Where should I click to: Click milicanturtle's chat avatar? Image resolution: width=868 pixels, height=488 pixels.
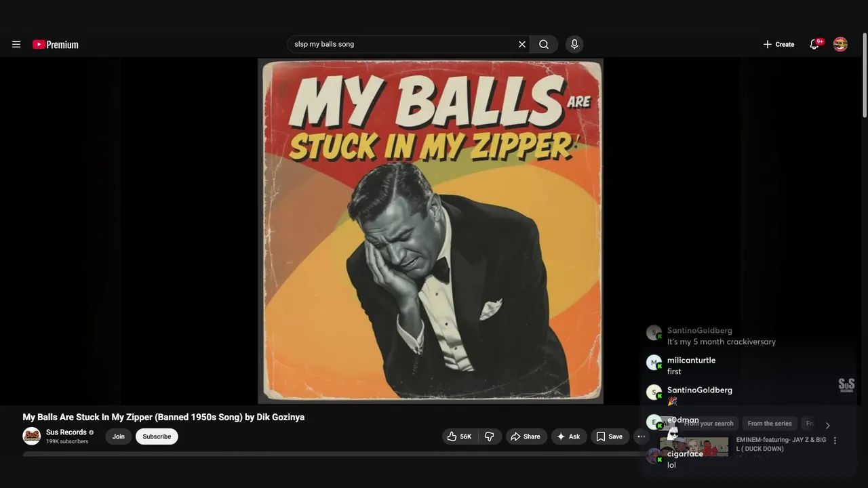pos(654,363)
